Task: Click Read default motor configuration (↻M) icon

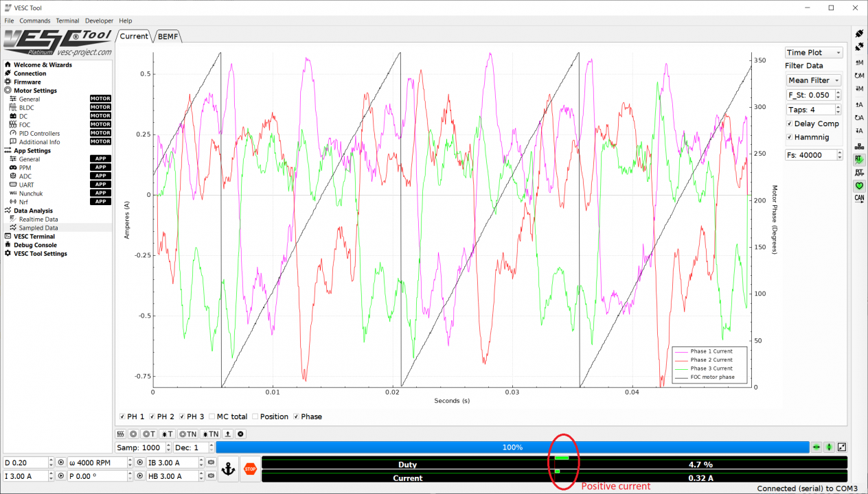Action: [x=859, y=75]
